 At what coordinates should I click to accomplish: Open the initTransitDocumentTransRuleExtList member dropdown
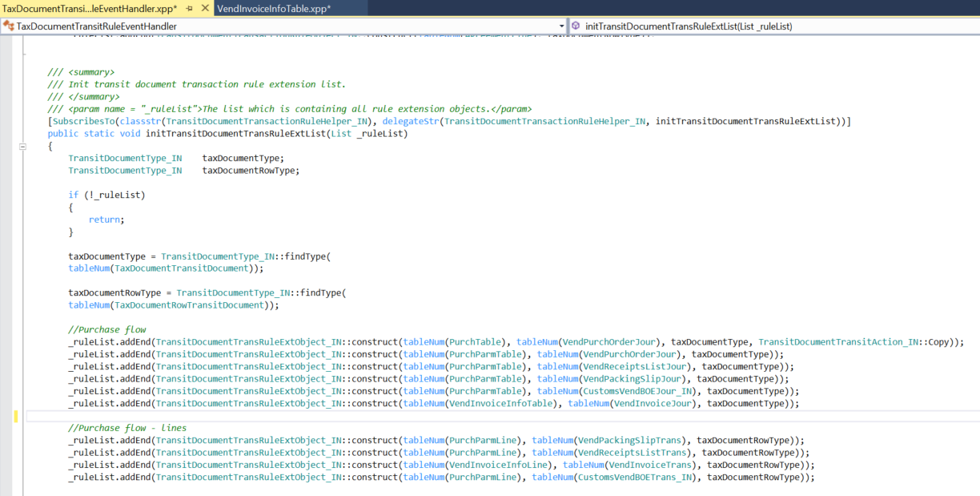(973, 26)
